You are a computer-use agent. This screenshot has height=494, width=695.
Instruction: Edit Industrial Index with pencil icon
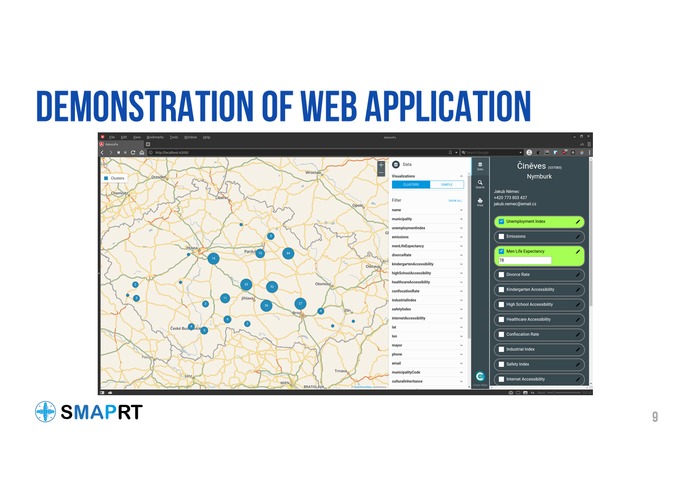578,350
